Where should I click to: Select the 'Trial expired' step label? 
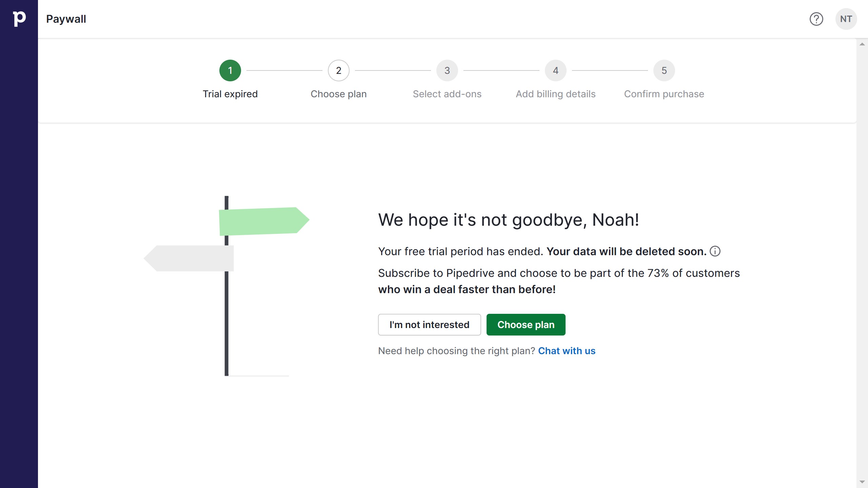tap(231, 94)
